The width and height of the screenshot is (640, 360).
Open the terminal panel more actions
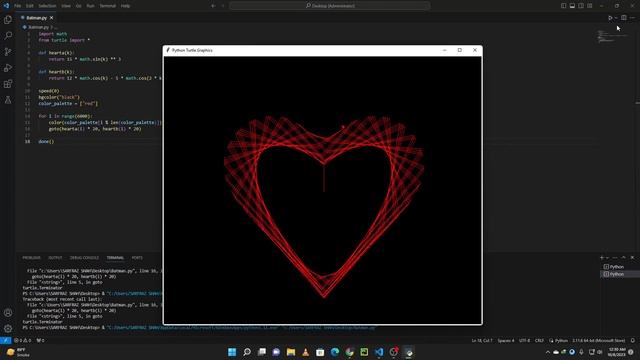pos(615,258)
